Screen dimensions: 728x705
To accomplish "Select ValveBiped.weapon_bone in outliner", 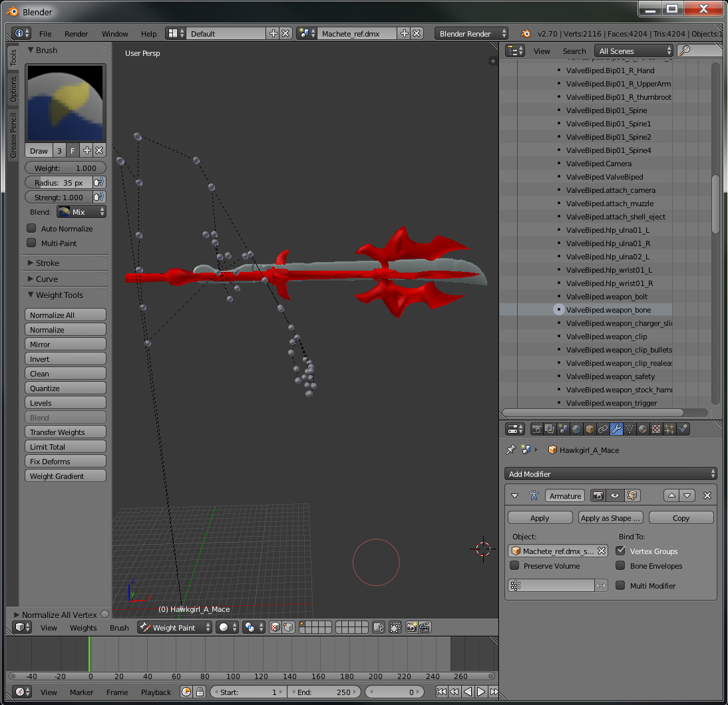I will 608,309.
